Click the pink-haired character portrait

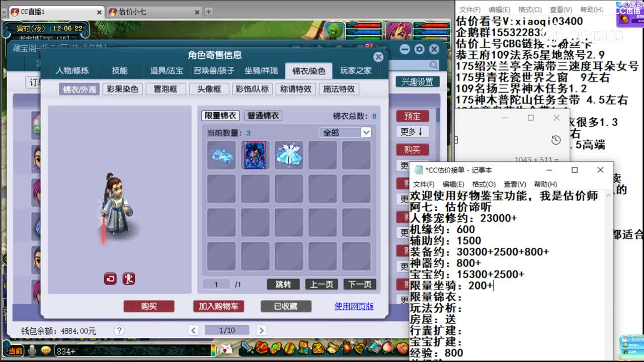(400, 31)
